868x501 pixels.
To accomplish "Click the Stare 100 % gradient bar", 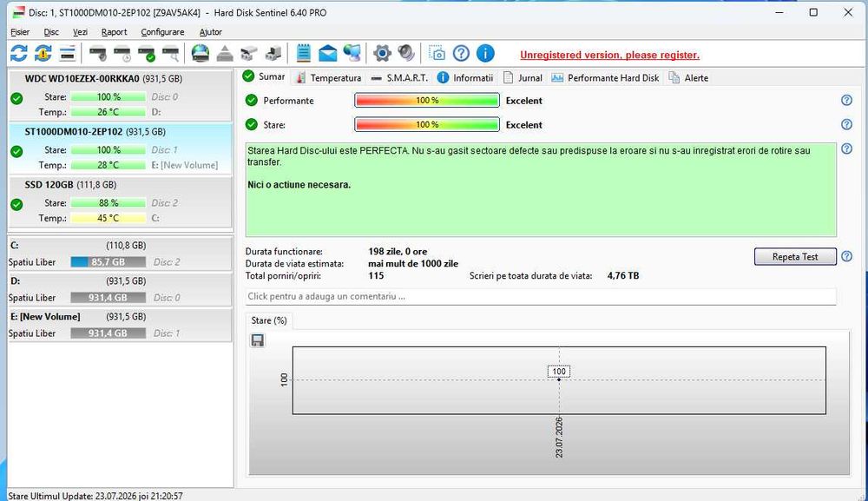I will click(427, 124).
